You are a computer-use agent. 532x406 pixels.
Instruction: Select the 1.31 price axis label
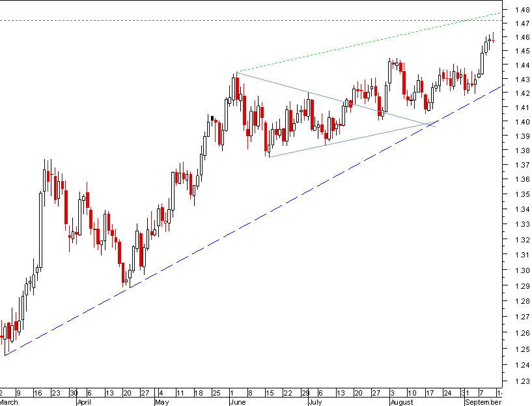pos(522,254)
